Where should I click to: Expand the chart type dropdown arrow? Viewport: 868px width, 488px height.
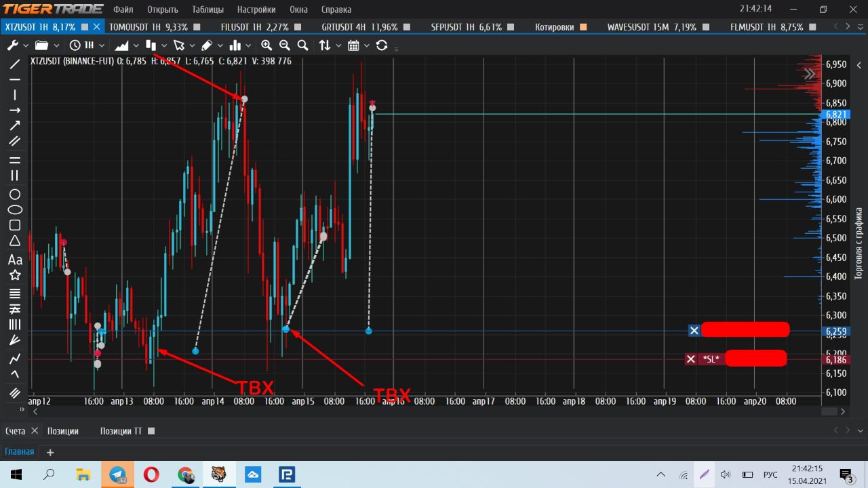pyautogui.click(x=136, y=45)
